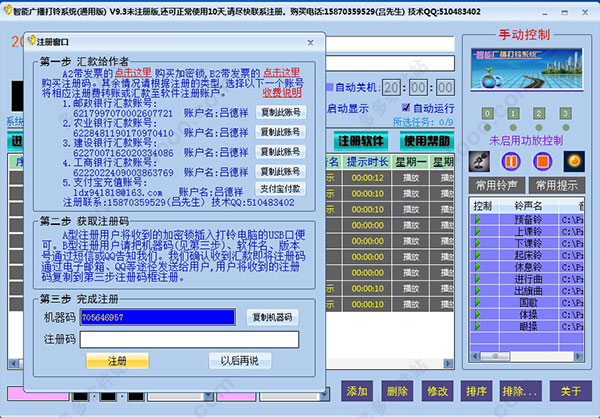
Task: Toggle amplifier channel 2 indicator
Action: point(539,113)
